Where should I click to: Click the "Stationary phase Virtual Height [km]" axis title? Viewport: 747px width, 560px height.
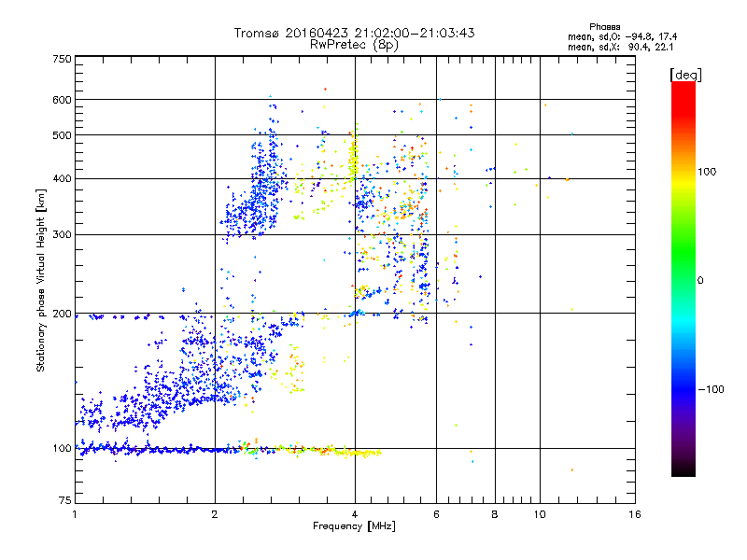click(41, 280)
